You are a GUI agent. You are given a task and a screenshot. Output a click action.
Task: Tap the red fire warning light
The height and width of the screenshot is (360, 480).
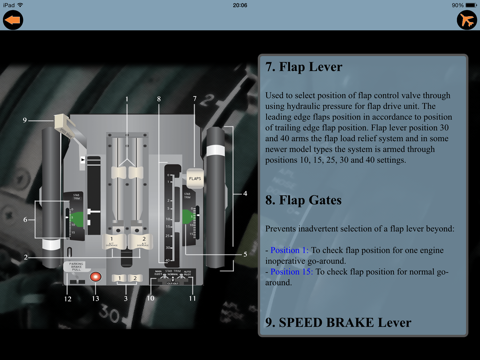tap(95, 277)
